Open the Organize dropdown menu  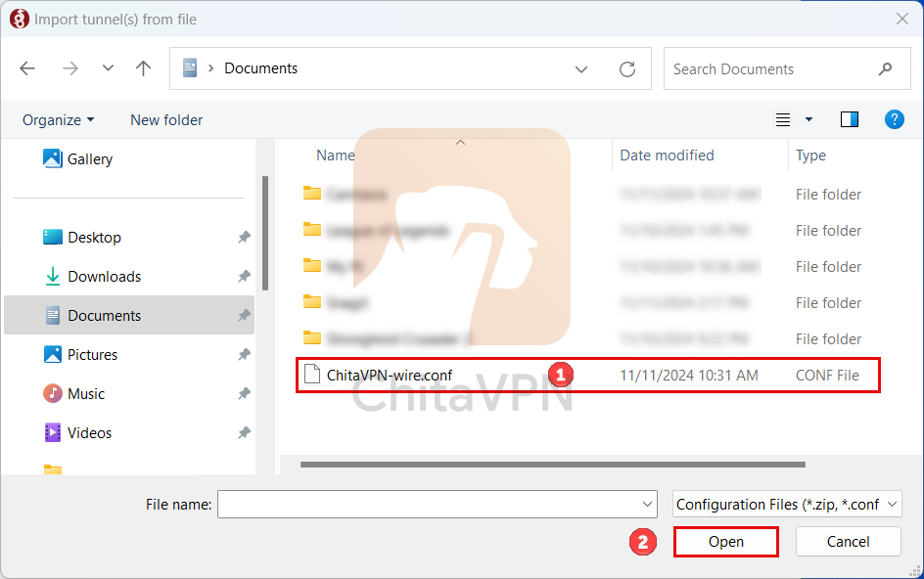point(59,120)
